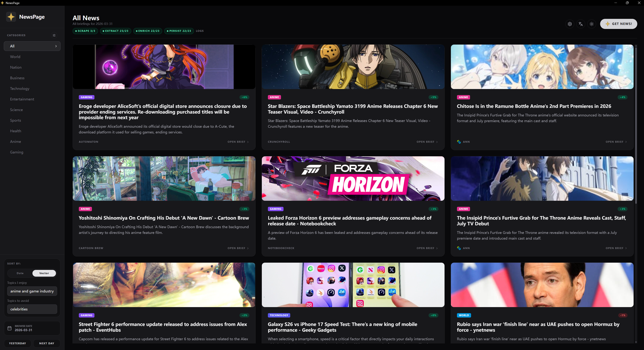Click the Topics I enjoy input field
The height and width of the screenshot is (350, 644).
coord(32,291)
